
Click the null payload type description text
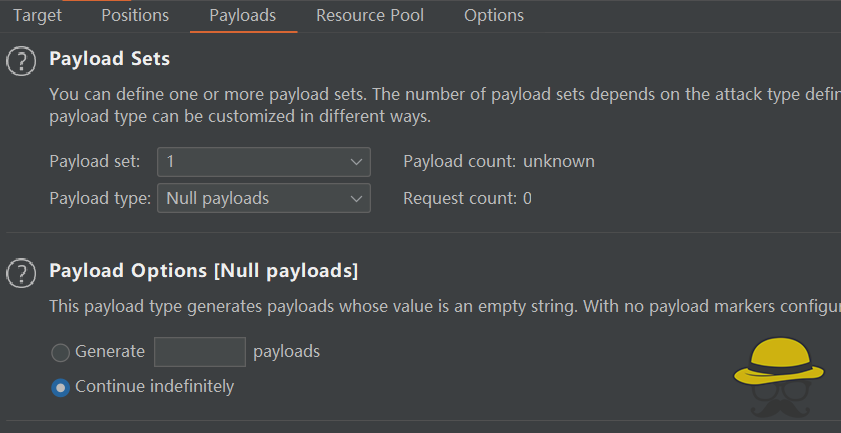pyautogui.click(x=440, y=306)
